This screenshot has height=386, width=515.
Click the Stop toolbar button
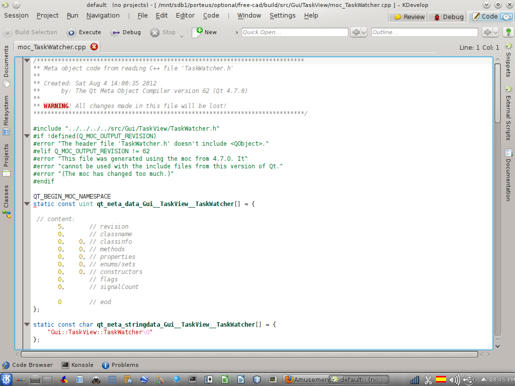tap(163, 32)
